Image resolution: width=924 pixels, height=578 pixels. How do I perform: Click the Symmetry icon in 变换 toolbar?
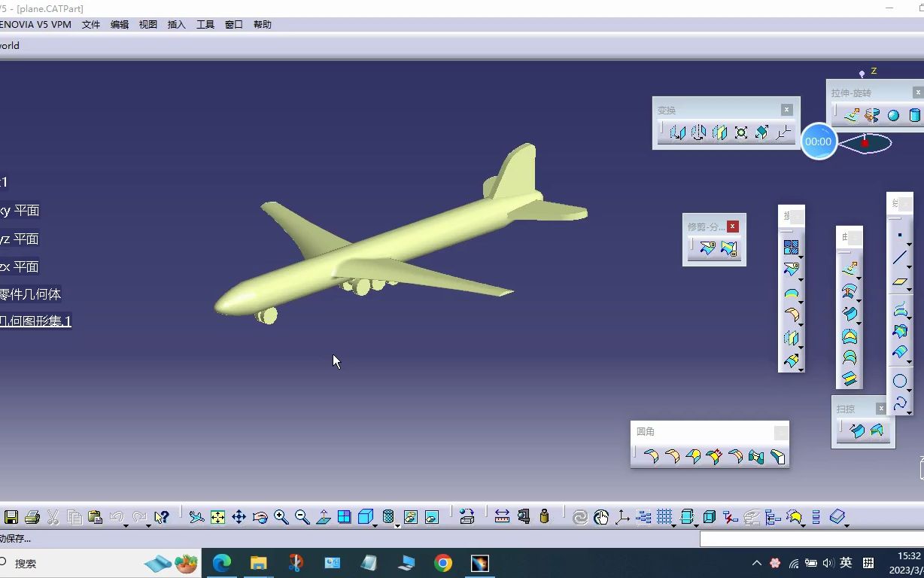point(720,132)
